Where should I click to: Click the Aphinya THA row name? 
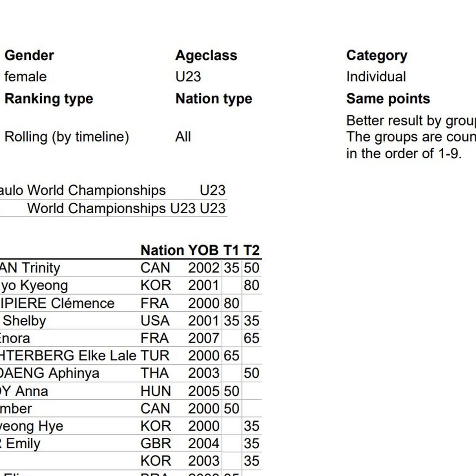tap(50, 373)
